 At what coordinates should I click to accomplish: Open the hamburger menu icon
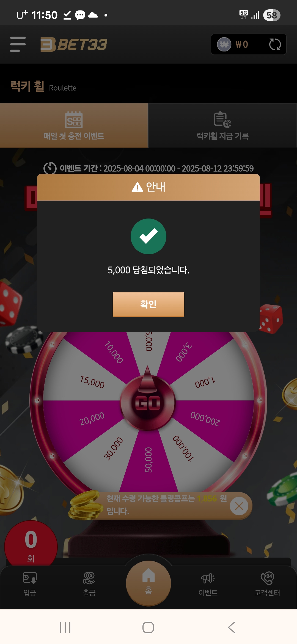click(18, 44)
